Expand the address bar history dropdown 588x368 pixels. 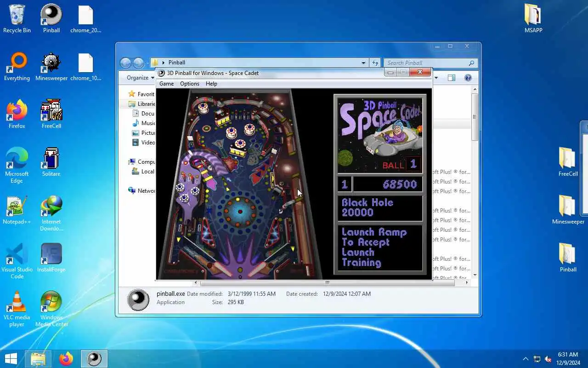[363, 63]
